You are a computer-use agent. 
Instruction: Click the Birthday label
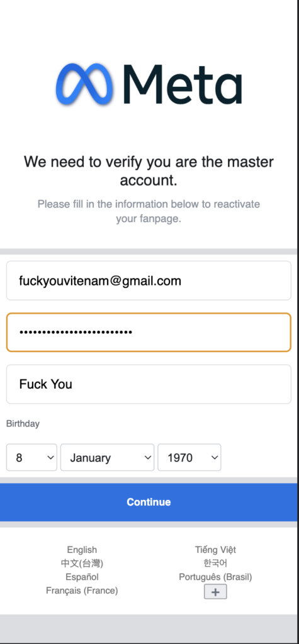pos(23,423)
